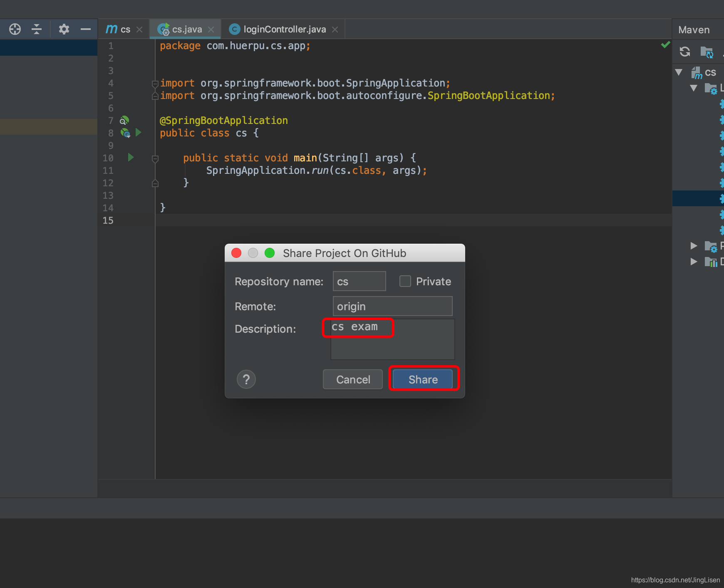
Task: Click the help question mark button
Action: point(246,379)
